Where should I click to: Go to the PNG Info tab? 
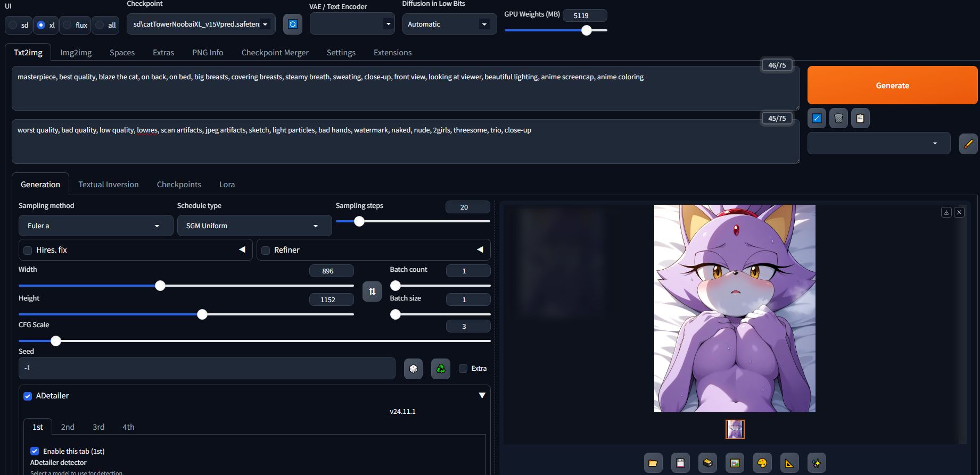pos(208,53)
